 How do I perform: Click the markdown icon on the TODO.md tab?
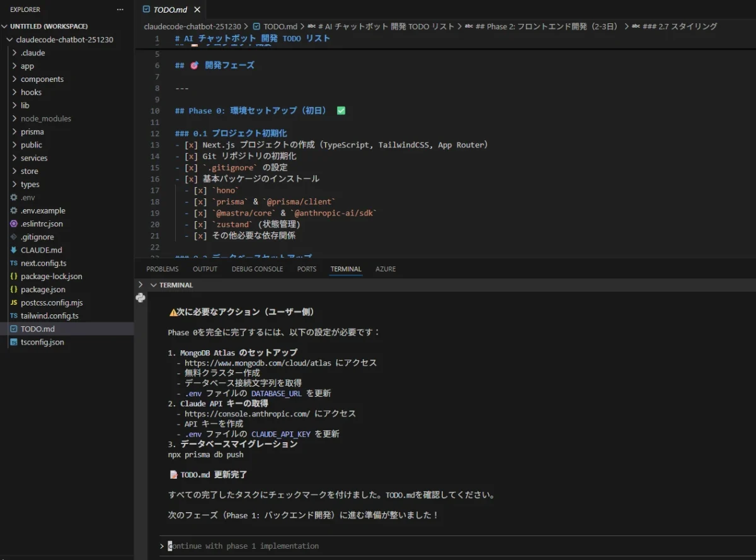(x=146, y=9)
